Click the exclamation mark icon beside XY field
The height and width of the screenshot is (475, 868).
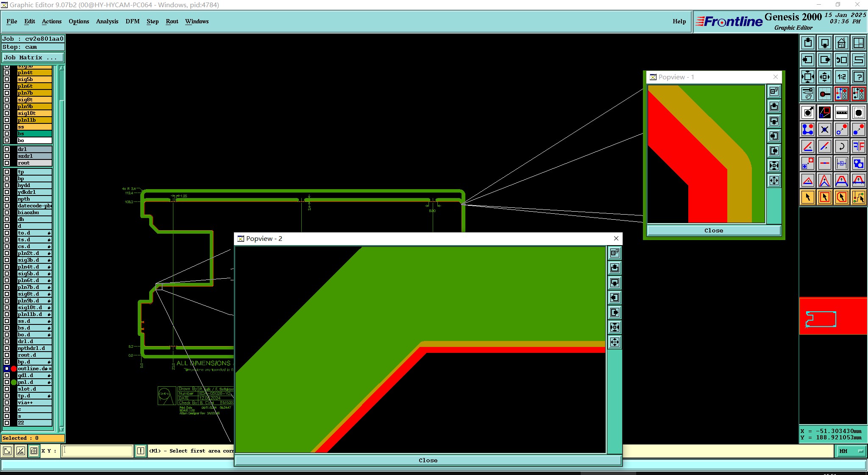click(x=141, y=451)
